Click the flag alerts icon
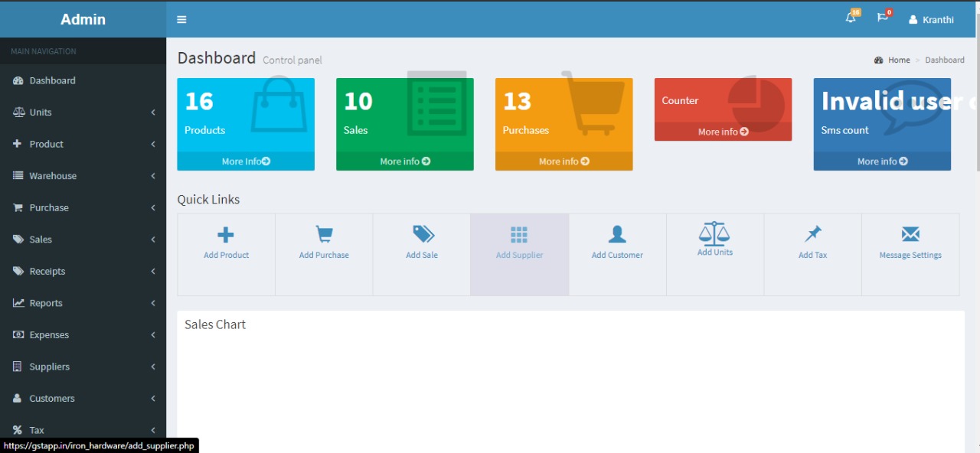 pos(883,18)
